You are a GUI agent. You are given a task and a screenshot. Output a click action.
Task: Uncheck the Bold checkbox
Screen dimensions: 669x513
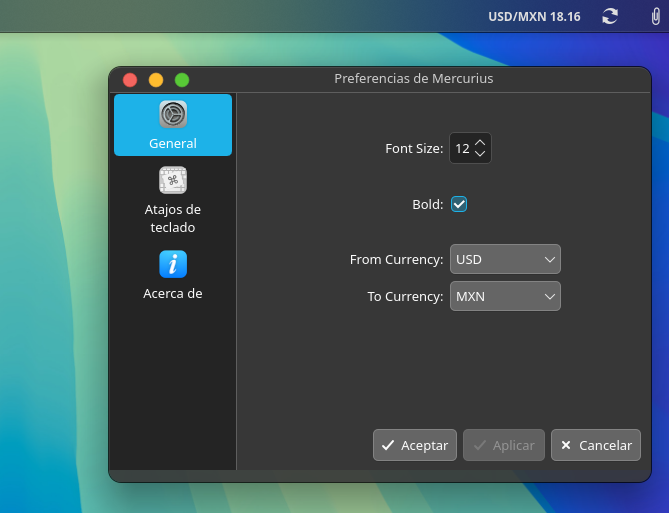459,204
